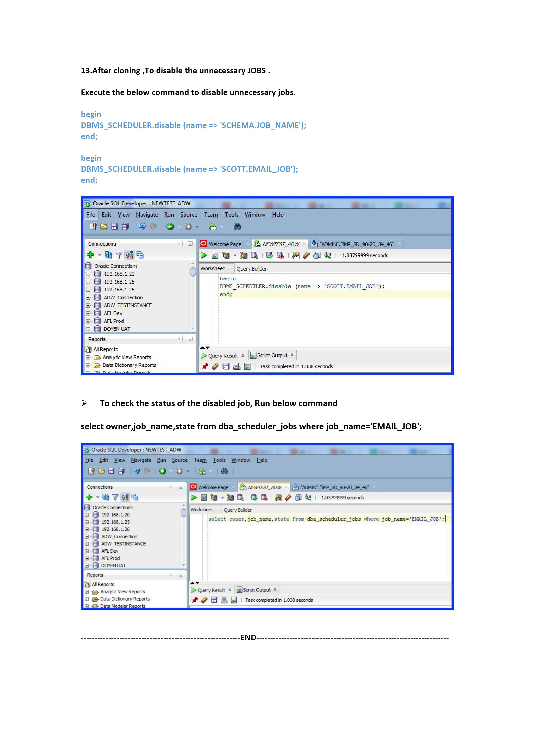Close Script Output tab in select-query screenshot

click(x=275, y=589)
